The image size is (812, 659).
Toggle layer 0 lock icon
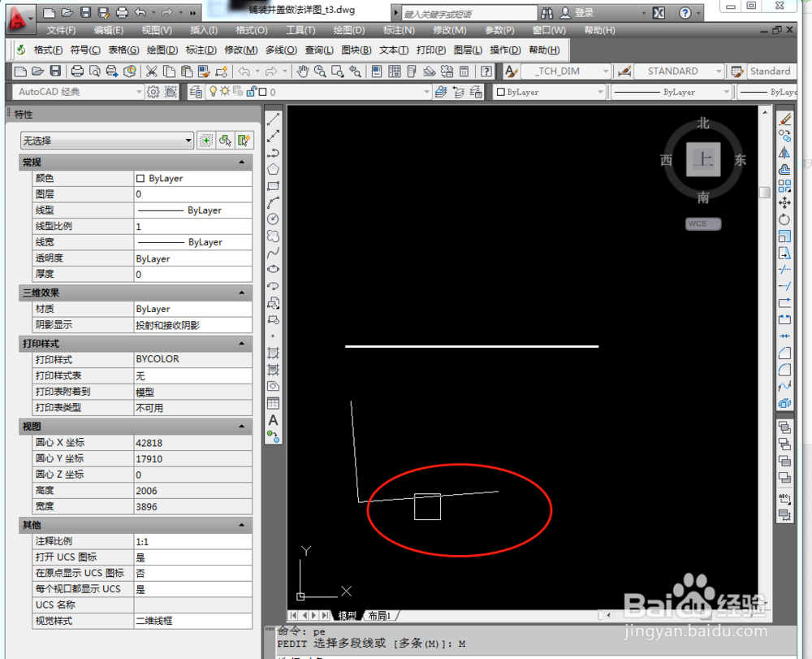(x=251, y=92)
